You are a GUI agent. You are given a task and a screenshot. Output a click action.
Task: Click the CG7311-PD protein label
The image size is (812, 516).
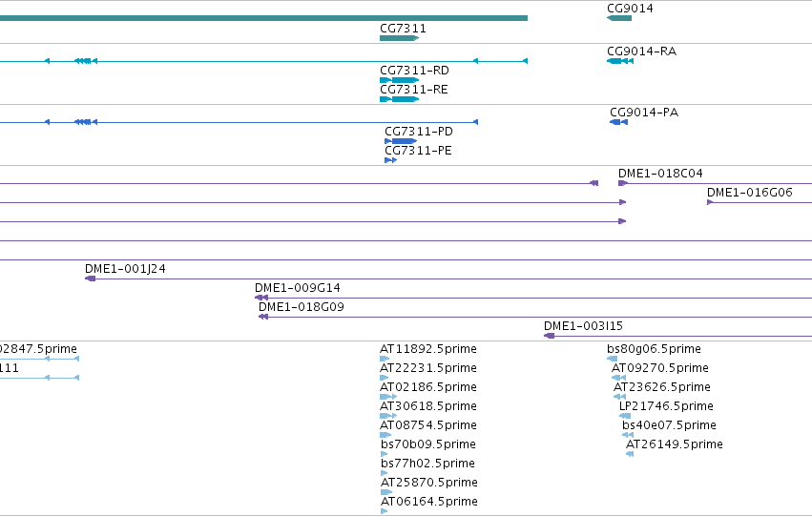pyautogui.click(x=419, y=132)
